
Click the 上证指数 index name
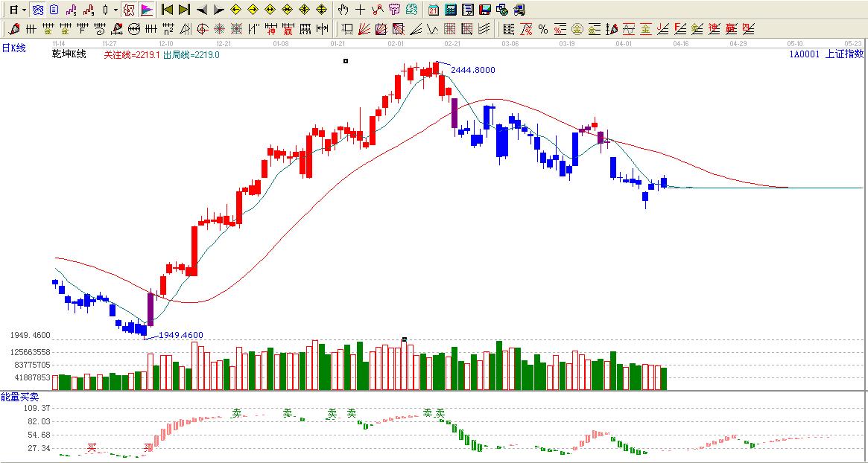coord(844,54)
